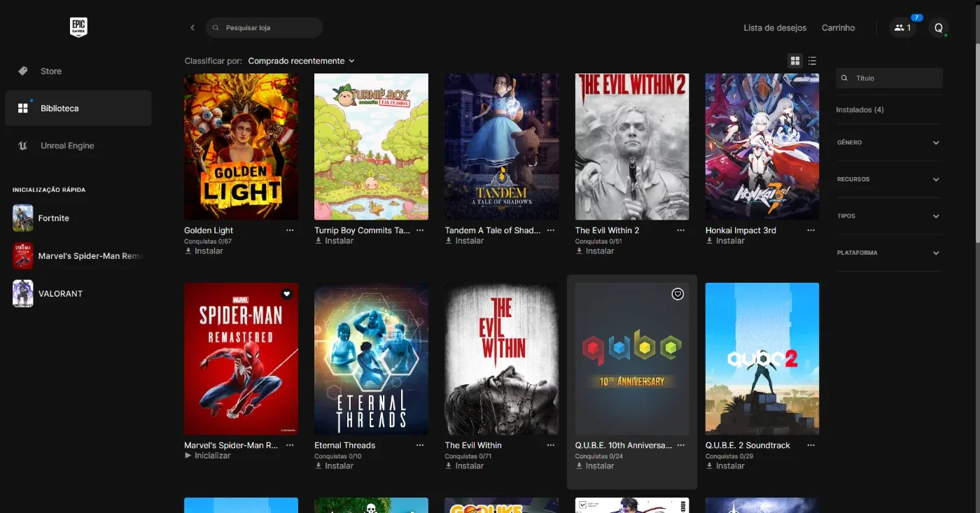Viewport: 980px width, 513px height.
Task: Open the Store section label
Action: 51,71
